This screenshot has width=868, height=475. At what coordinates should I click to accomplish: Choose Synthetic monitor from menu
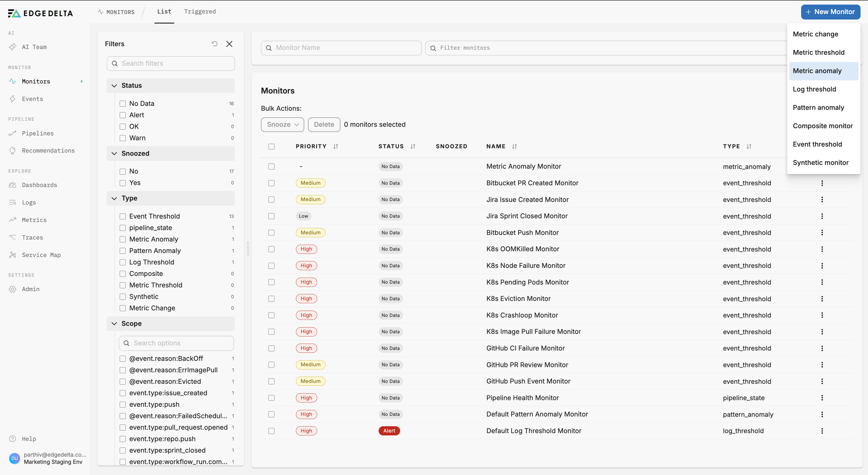tap(824, 163)
